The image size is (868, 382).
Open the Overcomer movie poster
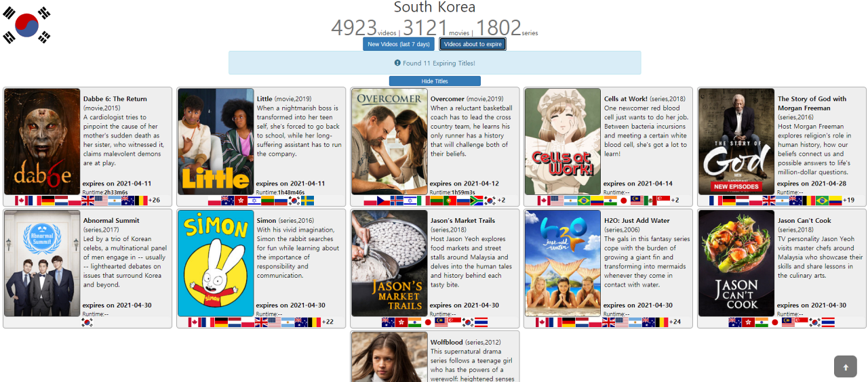(389, 142)
